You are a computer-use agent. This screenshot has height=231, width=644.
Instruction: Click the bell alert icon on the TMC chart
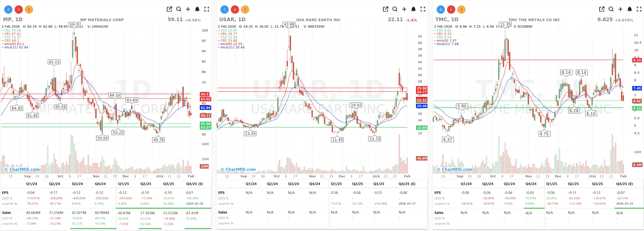[x=630, y=9]
